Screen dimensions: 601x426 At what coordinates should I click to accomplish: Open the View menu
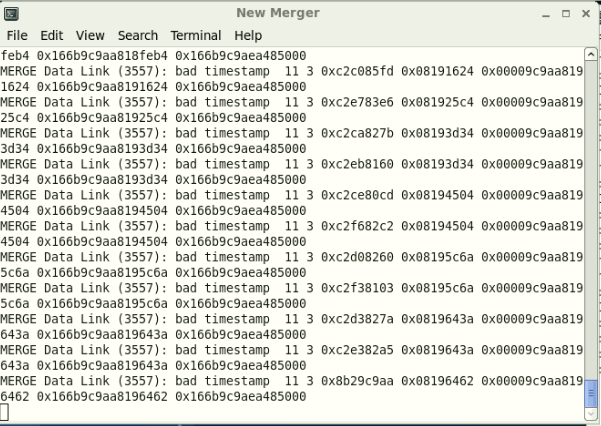(x=90, y=35)
